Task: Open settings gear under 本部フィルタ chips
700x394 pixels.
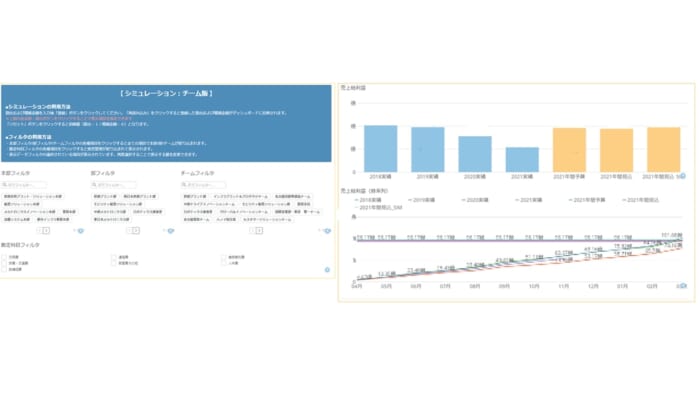Action: 81,231
